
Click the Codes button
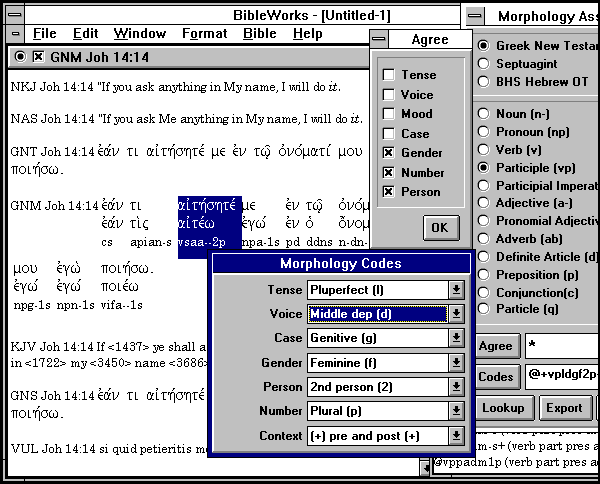pyautogui.click(x=497, y=377)
